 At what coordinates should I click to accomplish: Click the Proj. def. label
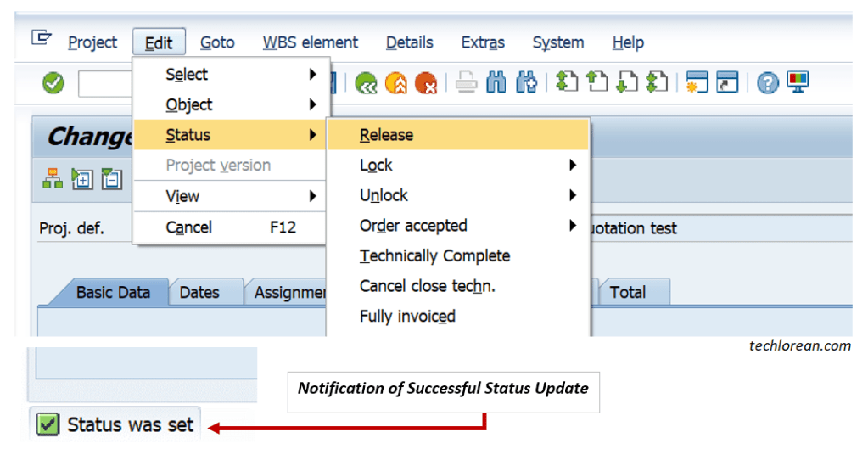tap(71, 228)
